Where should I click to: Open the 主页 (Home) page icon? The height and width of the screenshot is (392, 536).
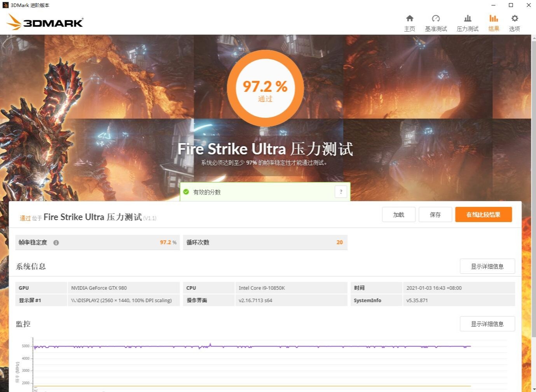click(410, 22)
